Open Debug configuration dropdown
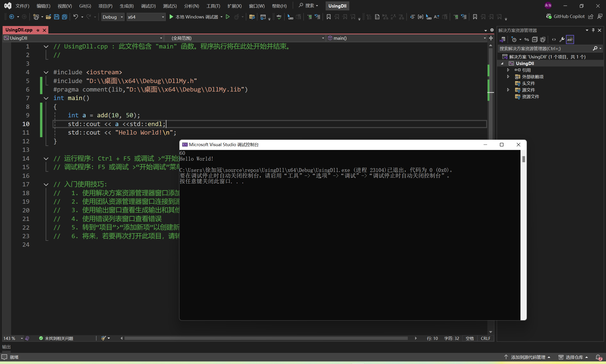 click(x=113, y=17)
